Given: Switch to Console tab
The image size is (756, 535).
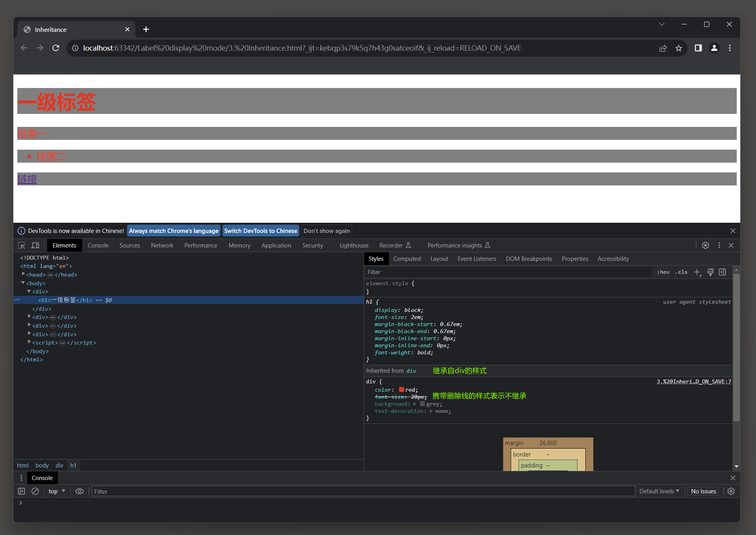Looking at the screenshot, I should (98, 246).
